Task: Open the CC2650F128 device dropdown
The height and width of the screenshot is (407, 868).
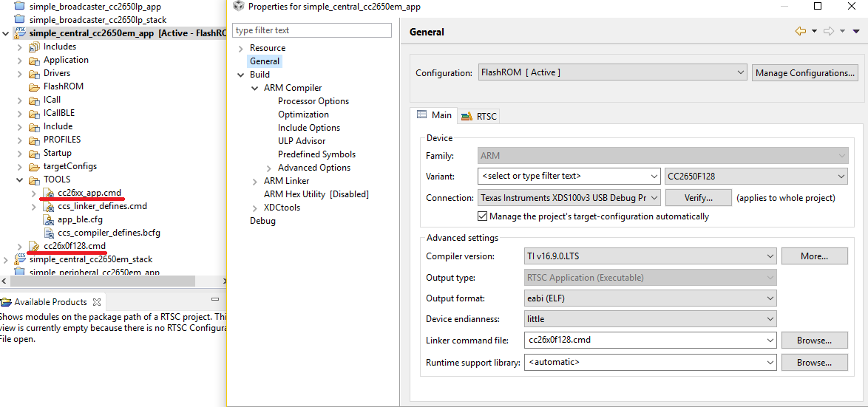Action: pyautogui.click(x=841, y=177)
